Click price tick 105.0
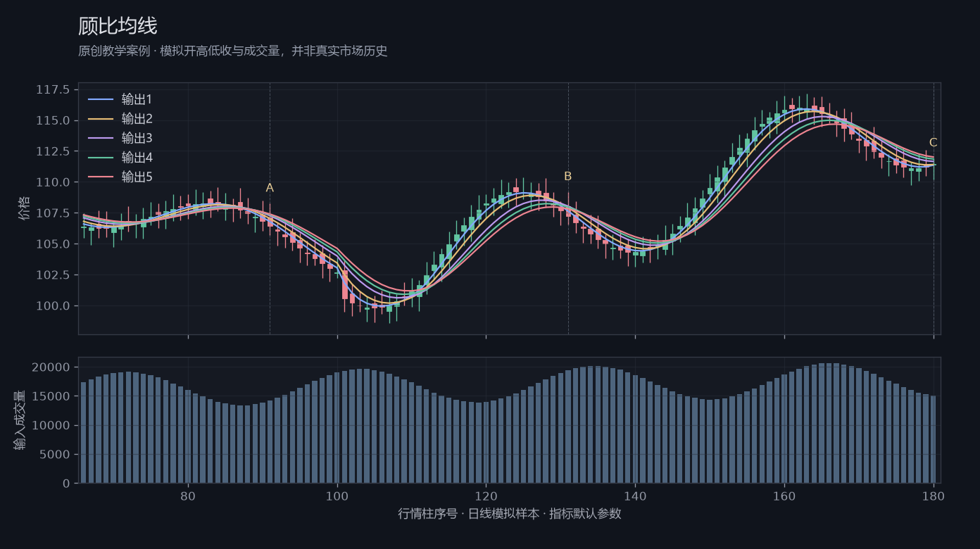The width and height of the screenshot is (980, 549). pyautogui.click(x=53, y=244)
